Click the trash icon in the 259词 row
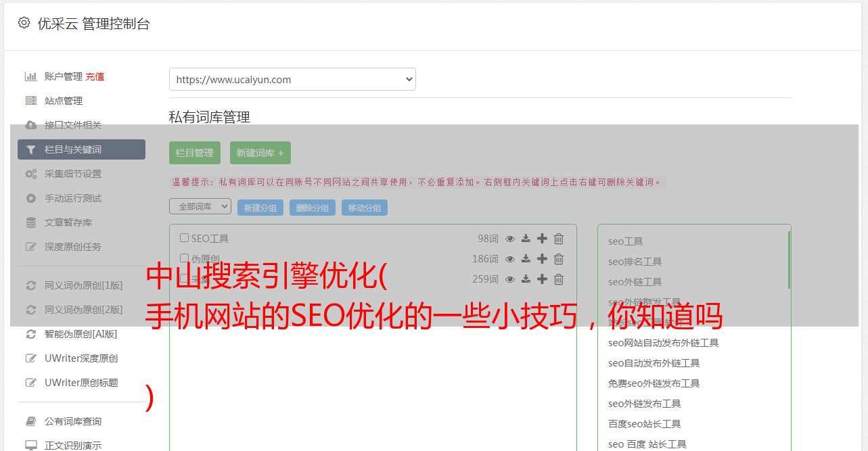 559,279
